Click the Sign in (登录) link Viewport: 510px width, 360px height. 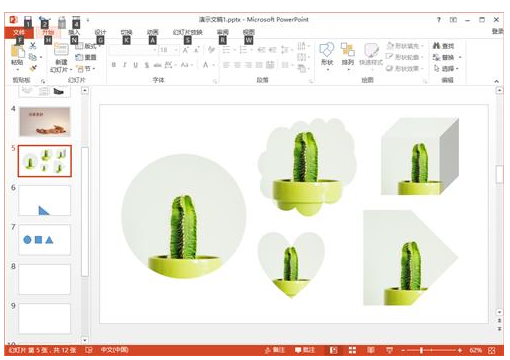(x=498, y=31)
